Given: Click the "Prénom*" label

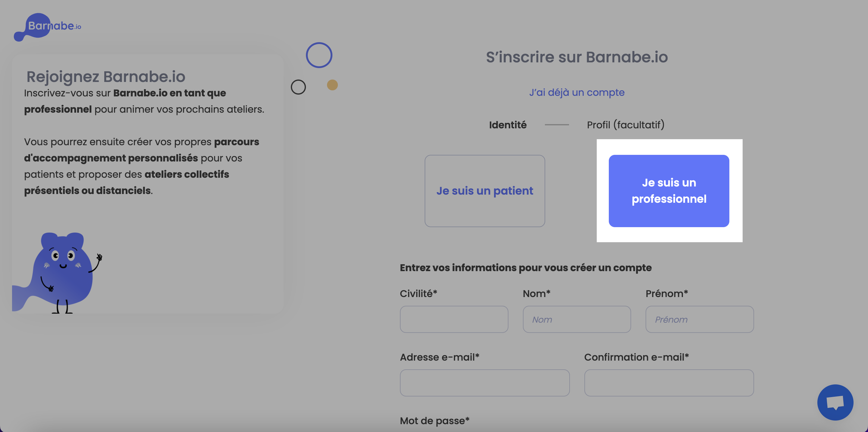Looking at the screenshot, I should tap(666, 294).
